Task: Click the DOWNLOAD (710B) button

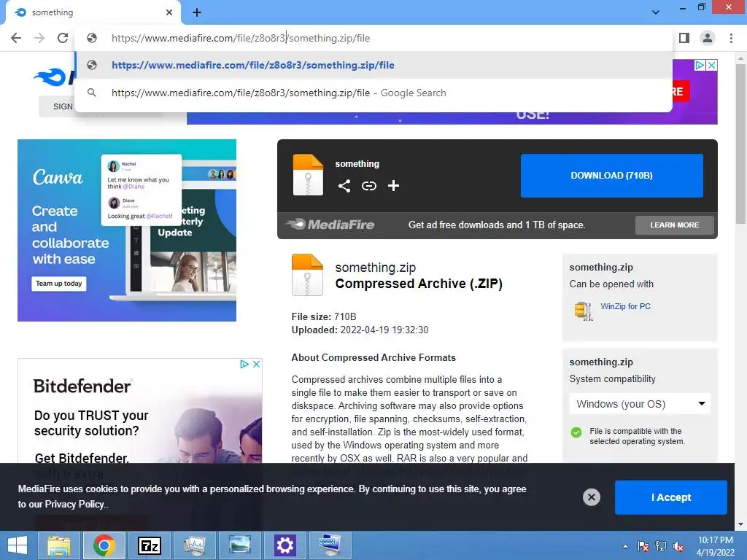Action: coord(612,175)
